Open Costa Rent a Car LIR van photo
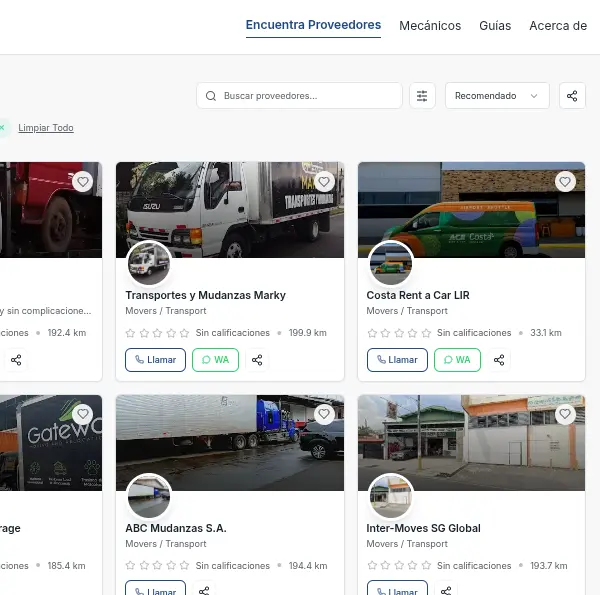600x595 pixels. point(471,210)
